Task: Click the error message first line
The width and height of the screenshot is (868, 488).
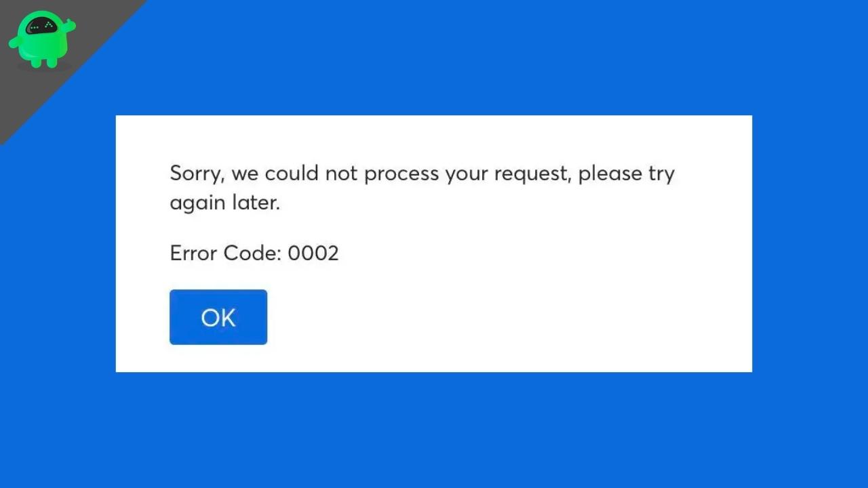Action: click(422, 173)
